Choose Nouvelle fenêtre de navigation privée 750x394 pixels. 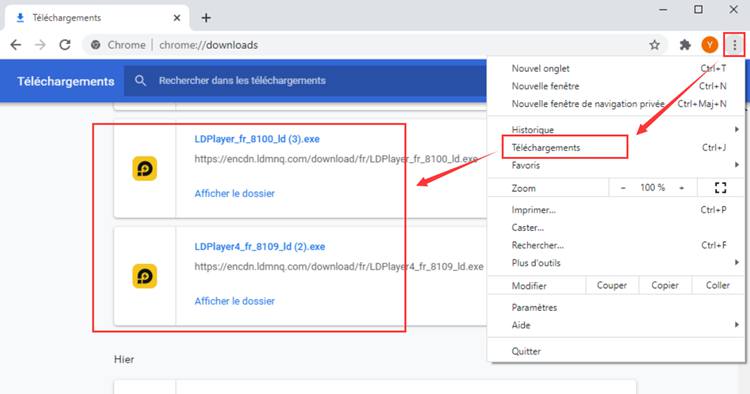pyautogui.click(x=616, y=104)
